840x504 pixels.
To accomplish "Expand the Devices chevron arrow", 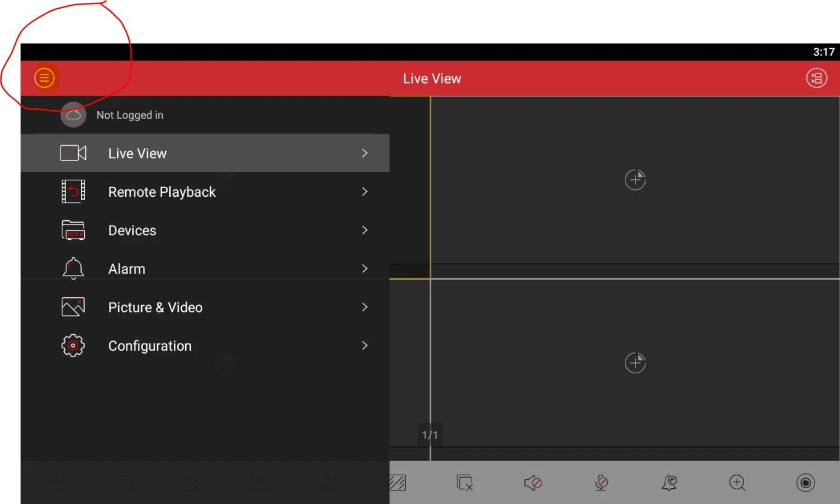I will pos(364,230).
